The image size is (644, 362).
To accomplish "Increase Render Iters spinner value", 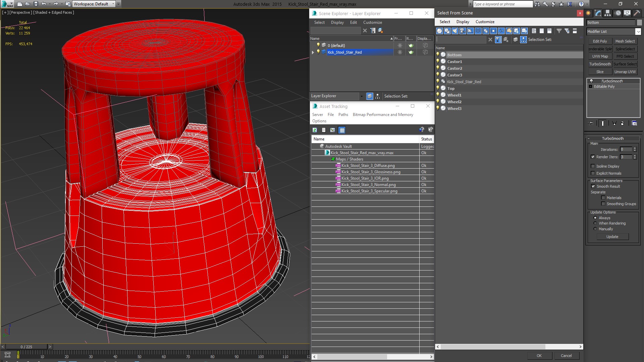I will pos(635,156).
